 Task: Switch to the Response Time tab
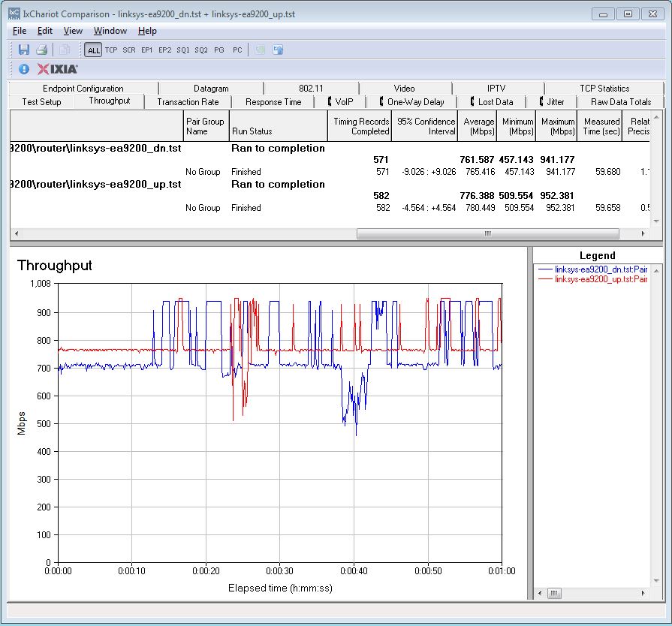click(x=273, y=102)
